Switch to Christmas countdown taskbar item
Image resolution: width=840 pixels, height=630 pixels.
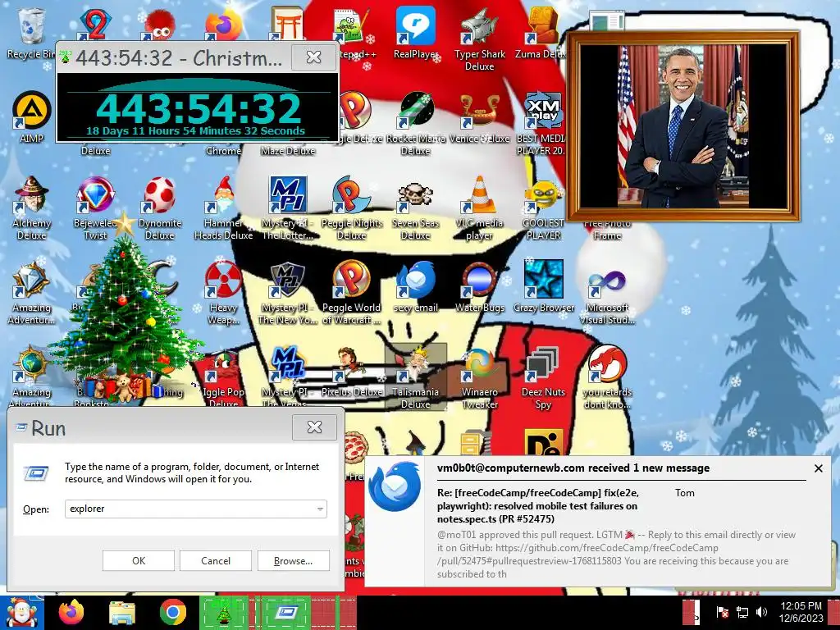[x=224, y=613]
